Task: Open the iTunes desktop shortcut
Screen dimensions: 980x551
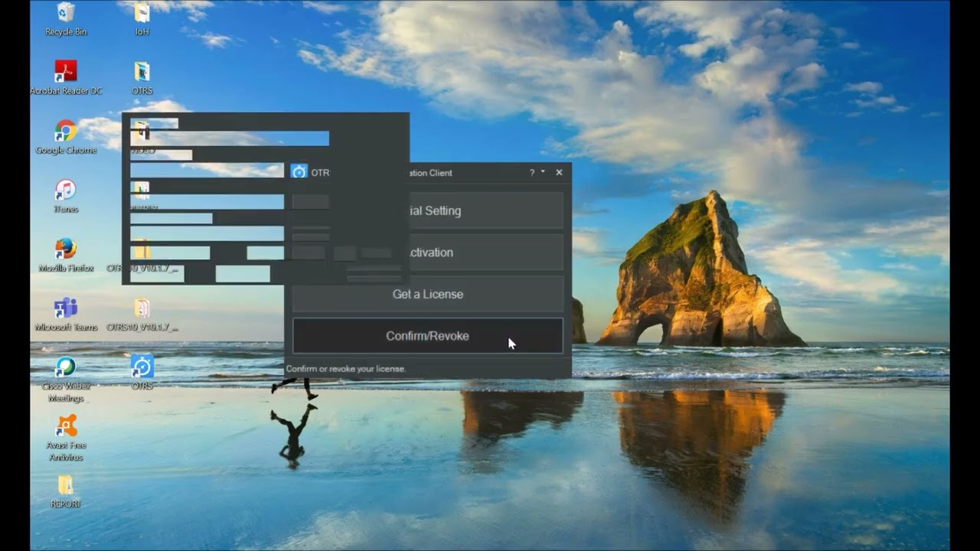Action: pos(66,196)
